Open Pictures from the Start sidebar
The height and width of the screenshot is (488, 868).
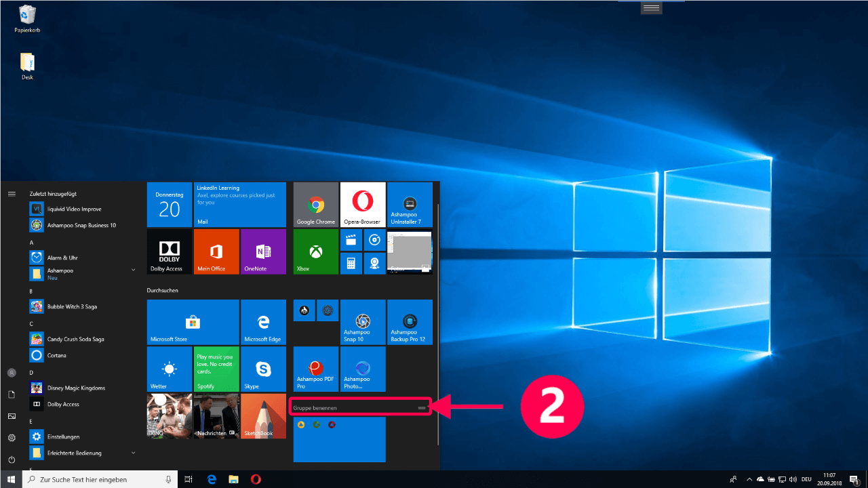pos(12,416)
